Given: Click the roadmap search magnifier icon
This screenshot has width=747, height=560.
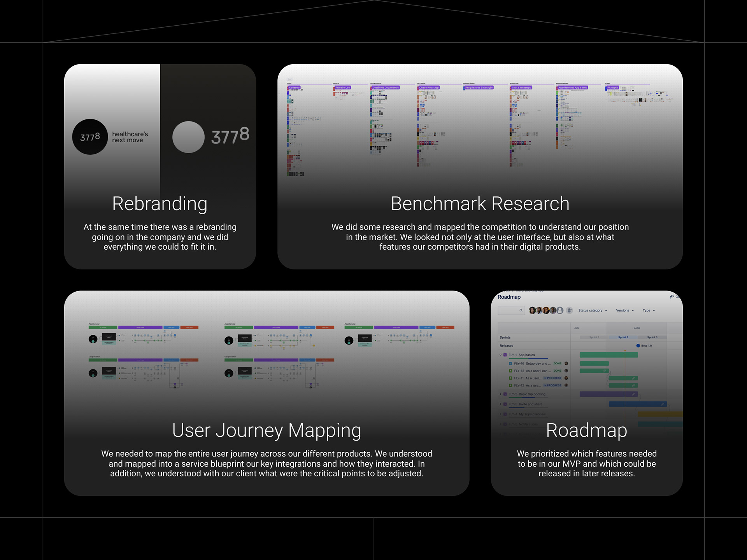Looking at the screenshot, I should click(x=521, y=310).
